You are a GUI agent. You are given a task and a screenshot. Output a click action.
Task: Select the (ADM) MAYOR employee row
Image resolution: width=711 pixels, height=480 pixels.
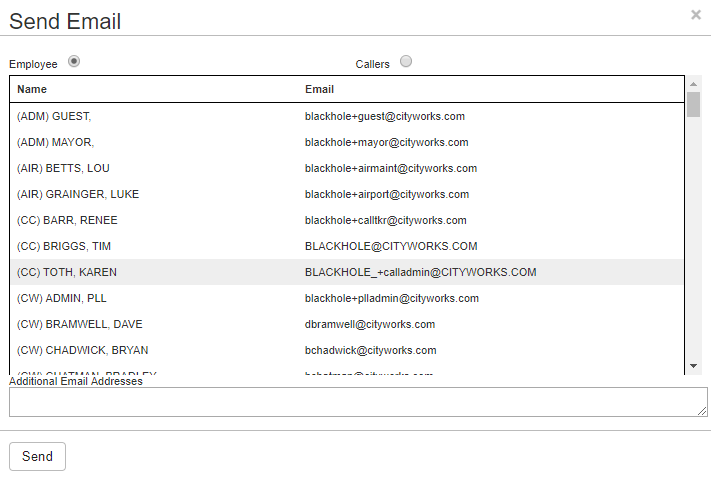[x=55, y=142]
